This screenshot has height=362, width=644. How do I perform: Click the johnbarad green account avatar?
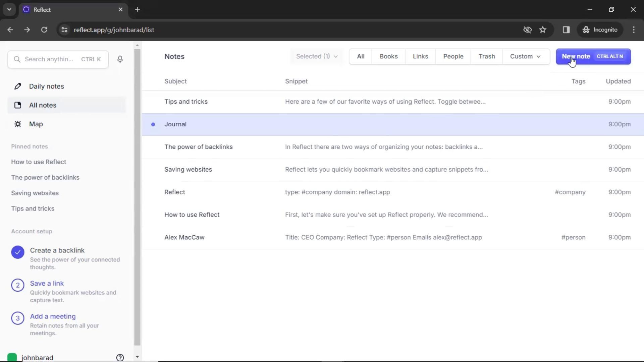(x=12, y=357)
